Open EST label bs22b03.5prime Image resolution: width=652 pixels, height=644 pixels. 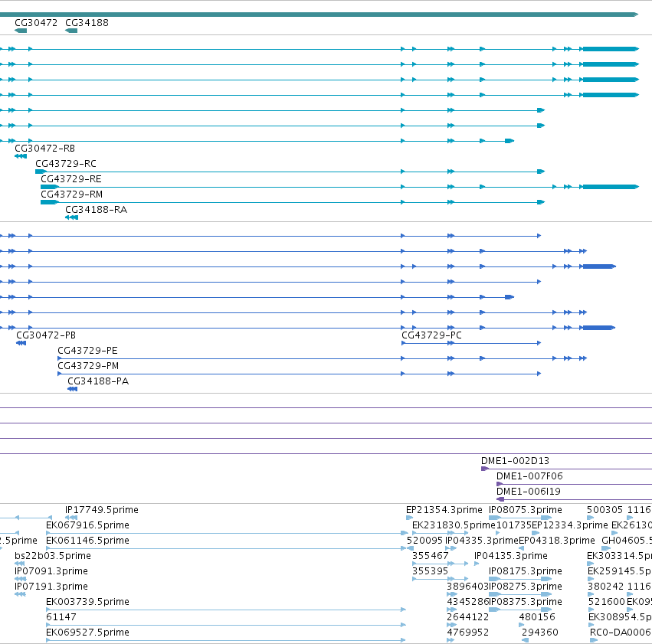pyautogui.click(x=53, y=556)
